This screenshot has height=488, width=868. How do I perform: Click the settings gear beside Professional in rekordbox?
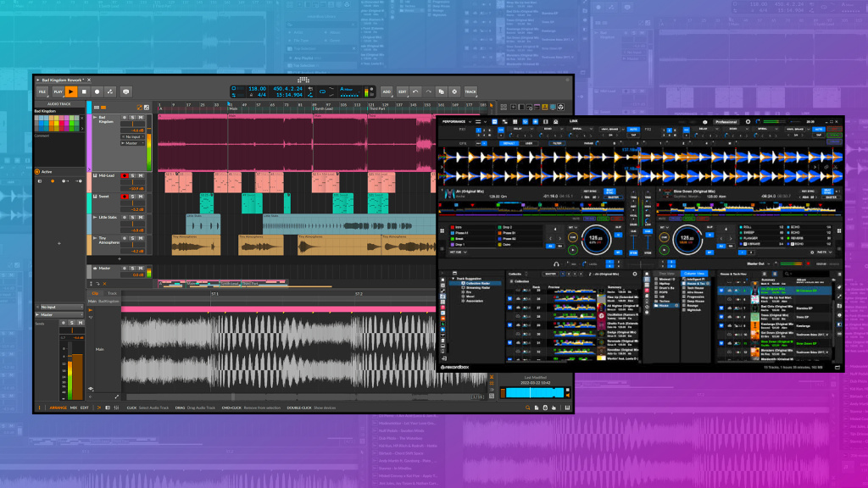click(748, 122)
